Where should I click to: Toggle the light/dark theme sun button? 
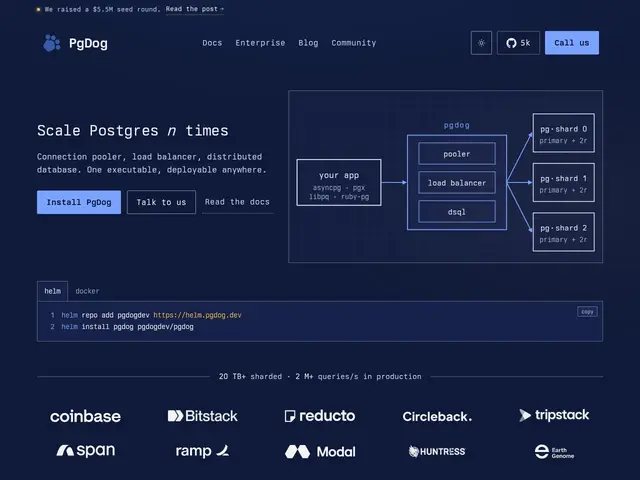[x=481, y=43]
